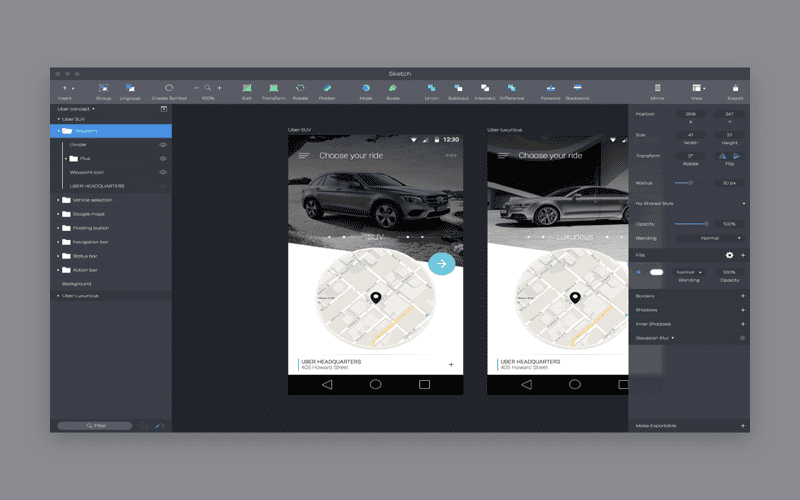Click the layer Filter search field

tap(95, 425)
